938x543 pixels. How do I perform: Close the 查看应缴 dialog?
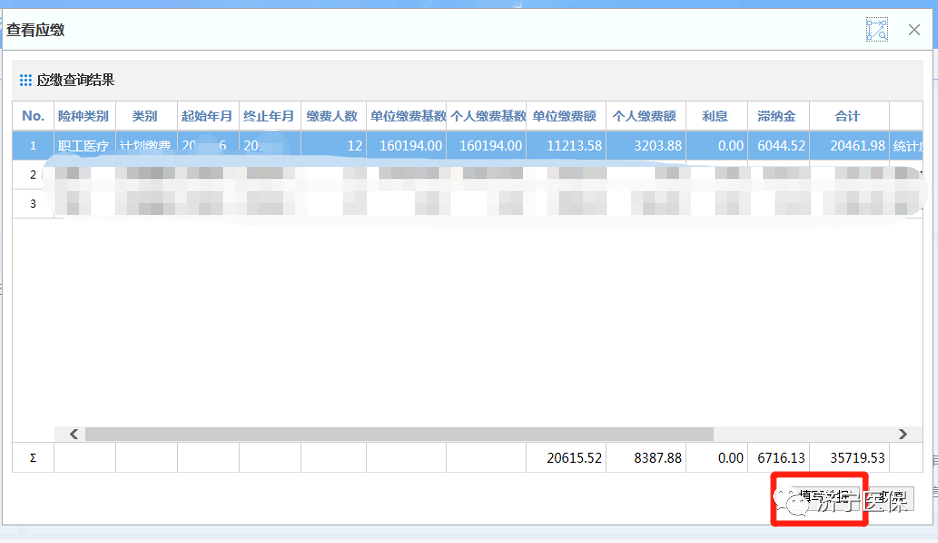(914, 30)
